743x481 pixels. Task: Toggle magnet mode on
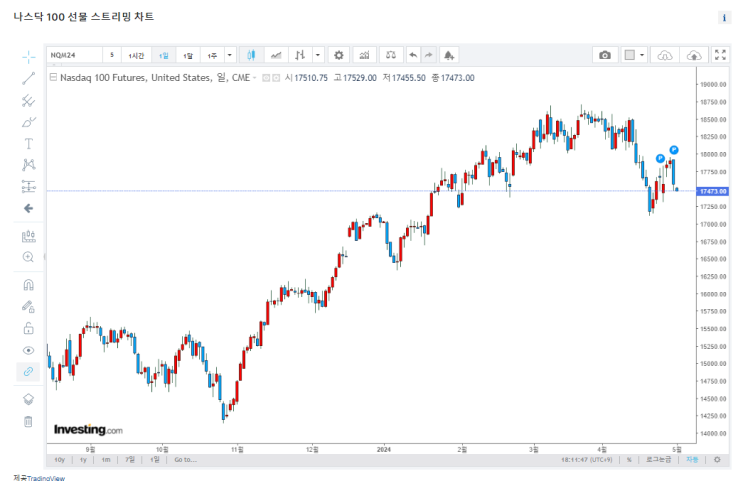[28, 284]
